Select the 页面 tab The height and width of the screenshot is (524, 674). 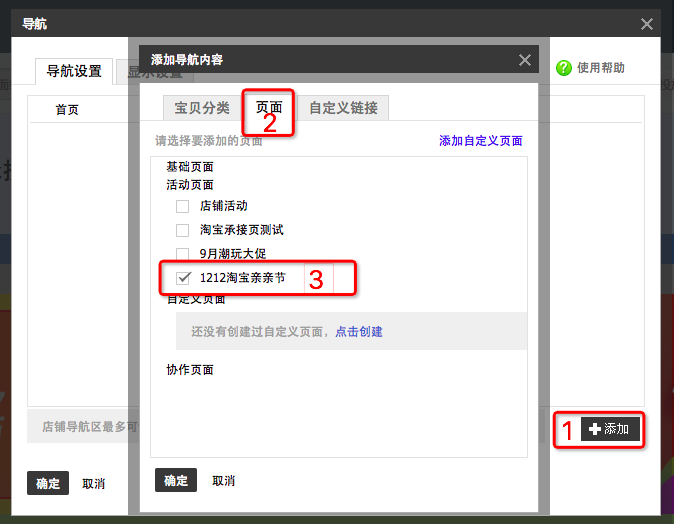click(269, 107)
